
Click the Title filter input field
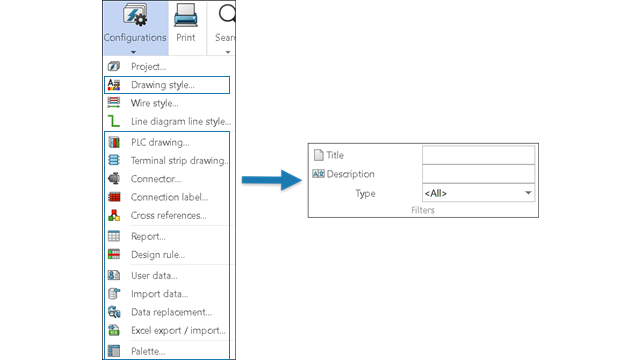(478, 155)
